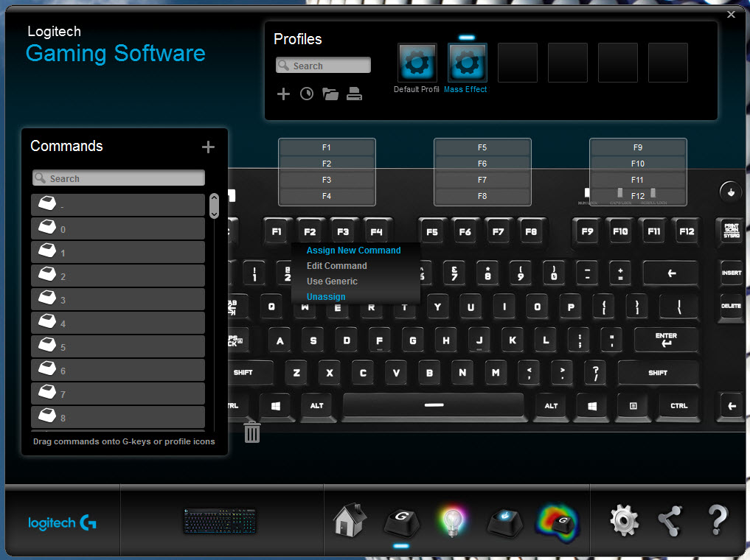Choose Use Generic in context menu
This screenshot has width=750, height=560.
click(x=332, y=281)
